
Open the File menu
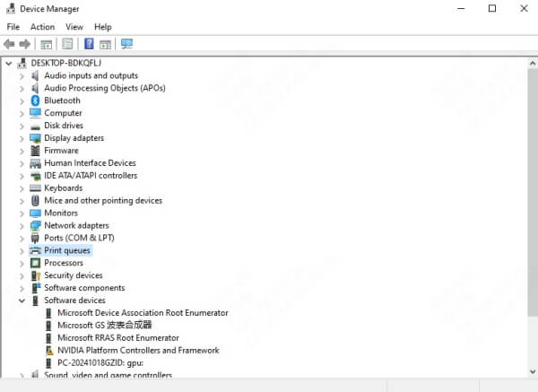(x=13, y=27)
